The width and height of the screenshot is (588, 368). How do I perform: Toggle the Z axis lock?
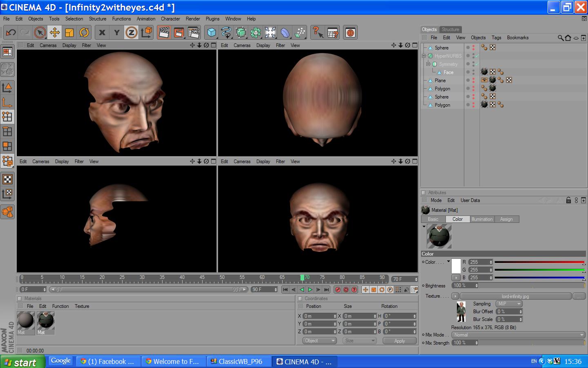pyautogui.click(x=131, y=33)
